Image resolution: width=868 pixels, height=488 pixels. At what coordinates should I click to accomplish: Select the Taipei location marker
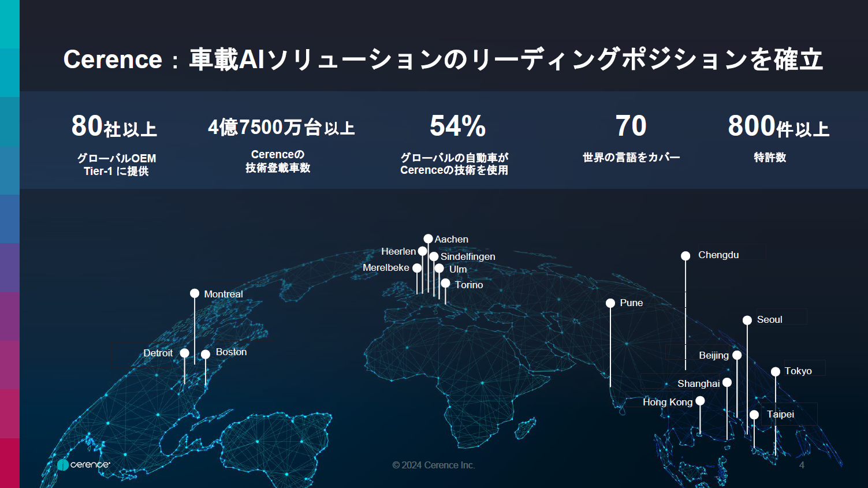754,415
